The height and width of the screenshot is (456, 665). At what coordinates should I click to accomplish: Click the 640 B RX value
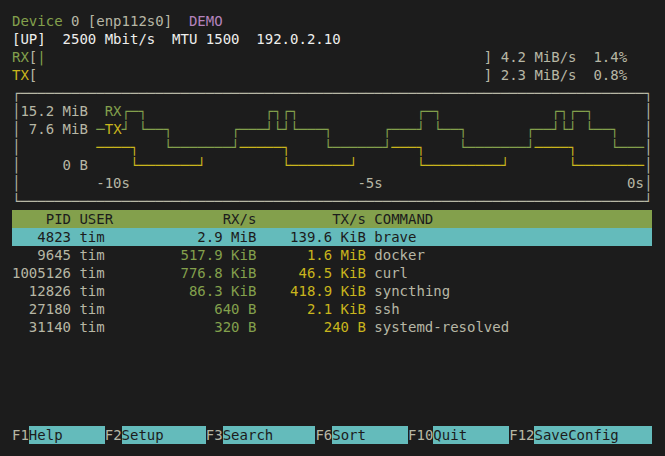pos(235,309)
